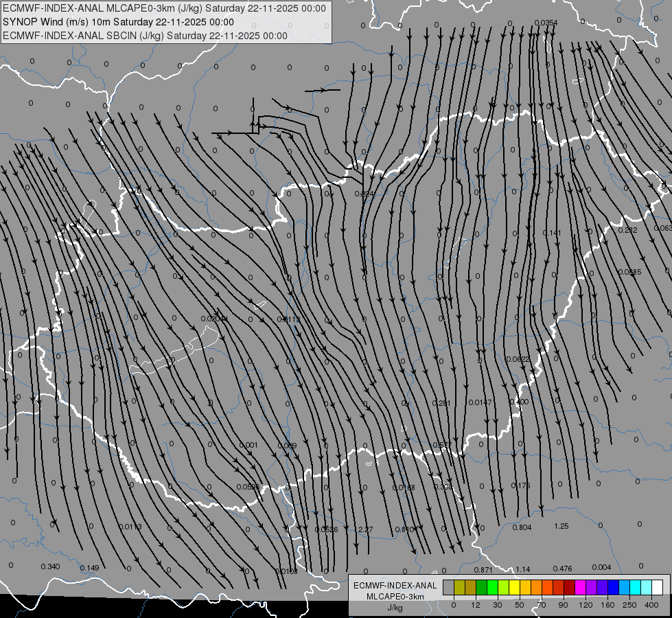Click the map value 0.0108

tap(286, 572)
